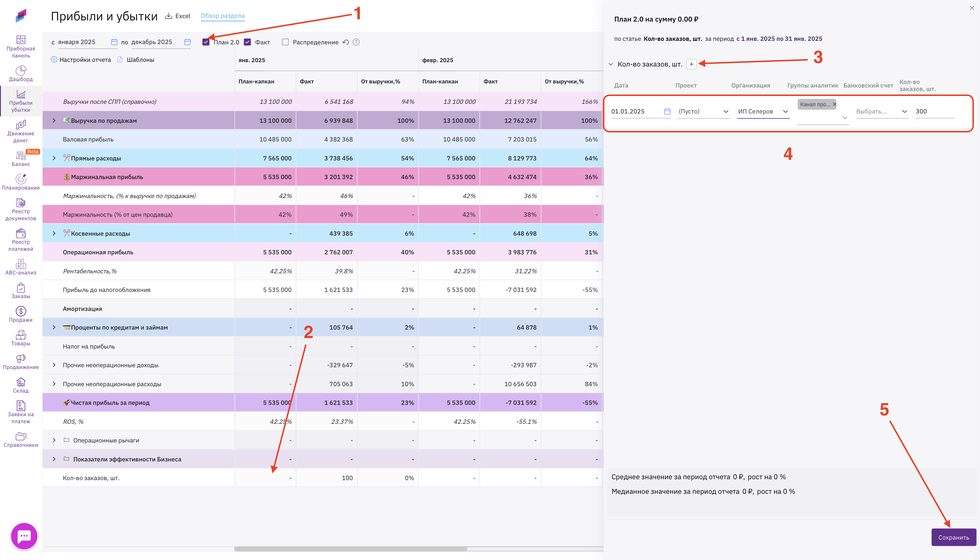Screen dimensions: 980x560
Task: Open Движение денег section icon
Action: (21, 125)
